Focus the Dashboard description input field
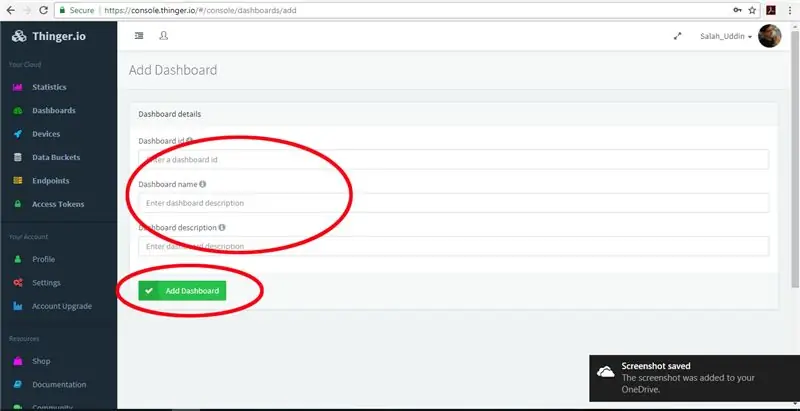Image resolution: width=800 pixels, height=411 pixels. coord(454,246)
